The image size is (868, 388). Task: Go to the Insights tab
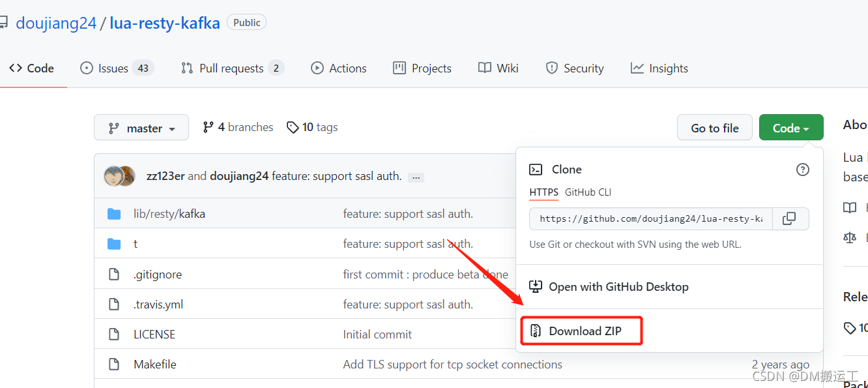[x=659, y=68]
